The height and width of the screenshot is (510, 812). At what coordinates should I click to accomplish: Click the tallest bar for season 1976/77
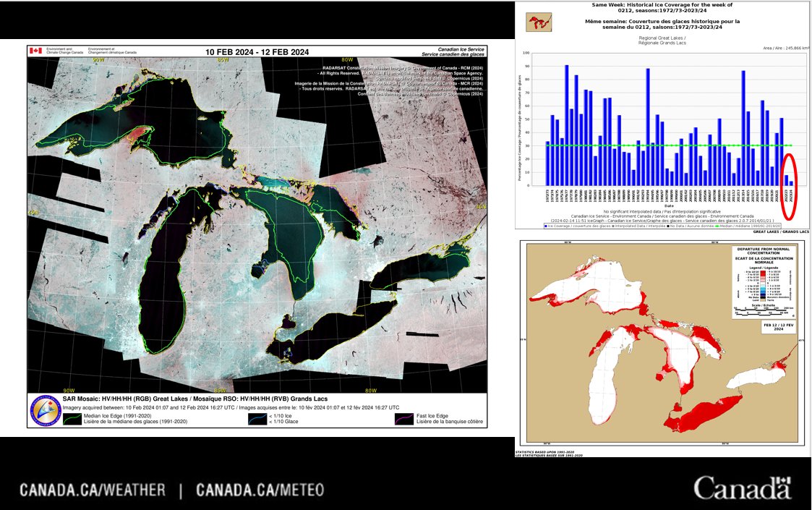(x=567, y=125)
